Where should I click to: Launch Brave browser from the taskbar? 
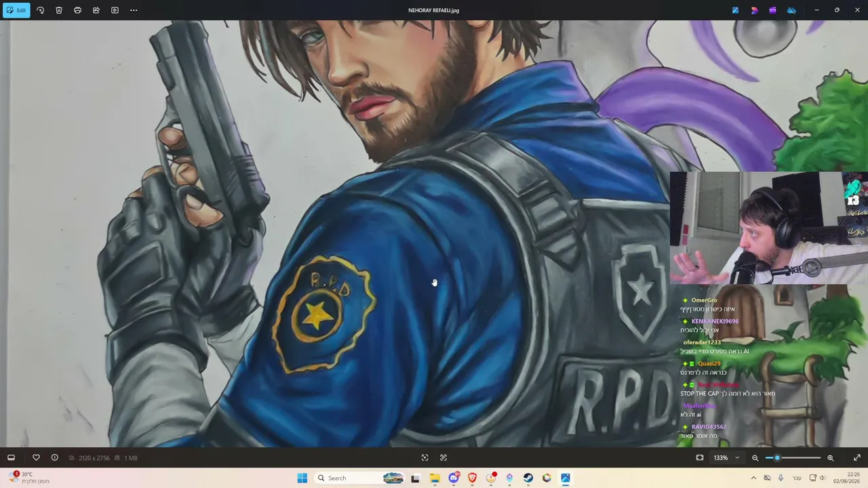tap(472, 478)
